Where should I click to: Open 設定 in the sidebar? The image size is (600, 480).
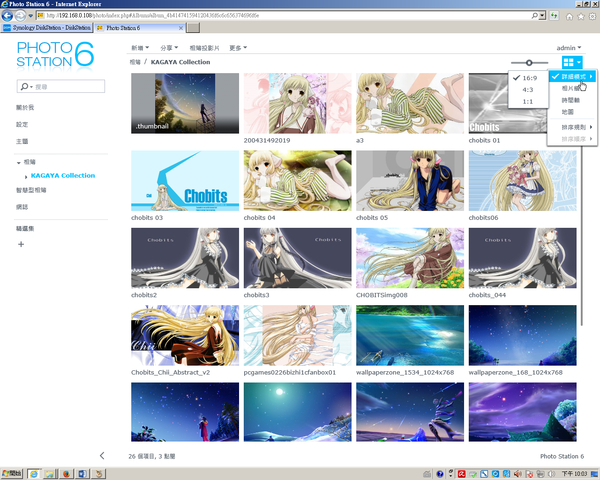coord(22,124)
